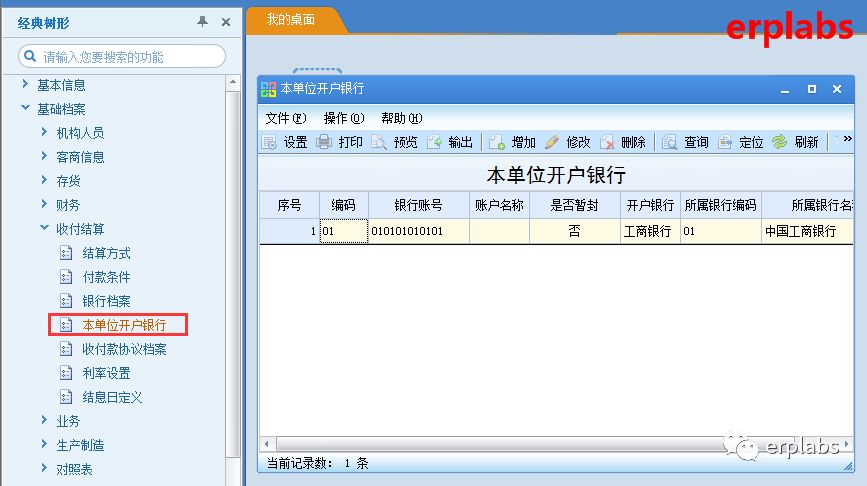
Task: Click the 修改 pencil edit icon
Action: pyautogui.click(x=552, y=142)
